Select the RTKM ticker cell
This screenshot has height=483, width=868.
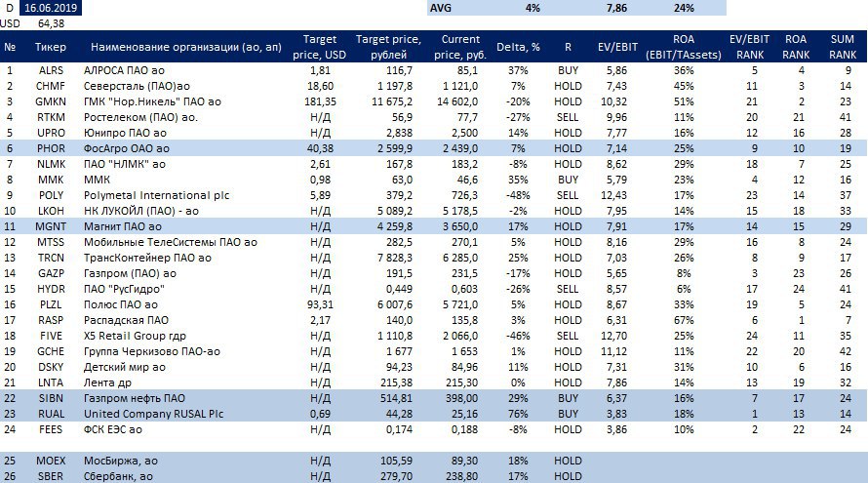point(51,117)
